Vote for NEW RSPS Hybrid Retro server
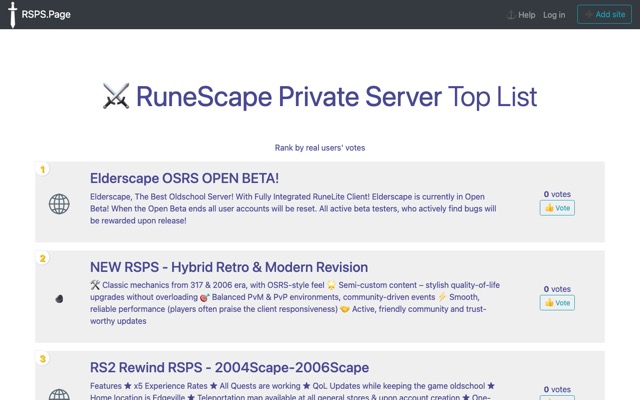The image size is (640, 400). (557, 302)
